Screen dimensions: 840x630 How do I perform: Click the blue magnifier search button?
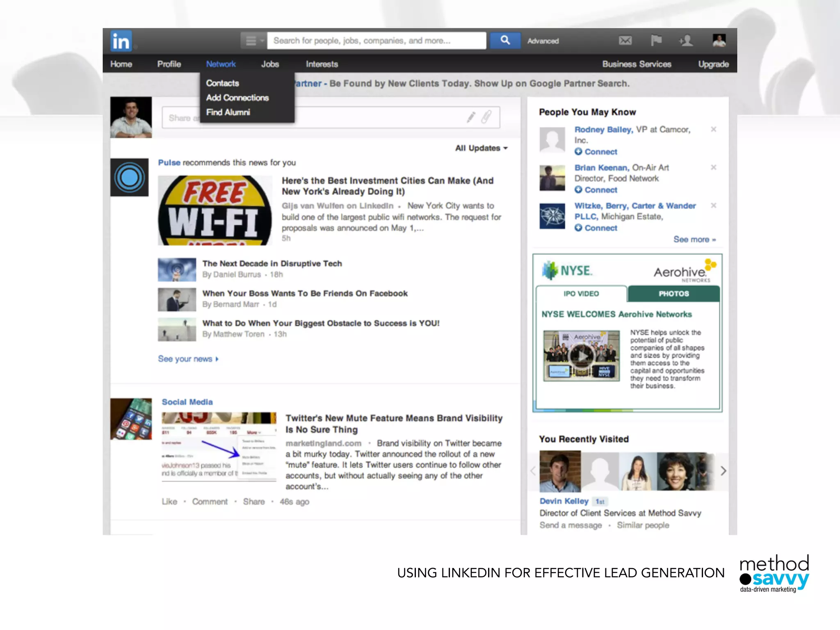(505, 41)
